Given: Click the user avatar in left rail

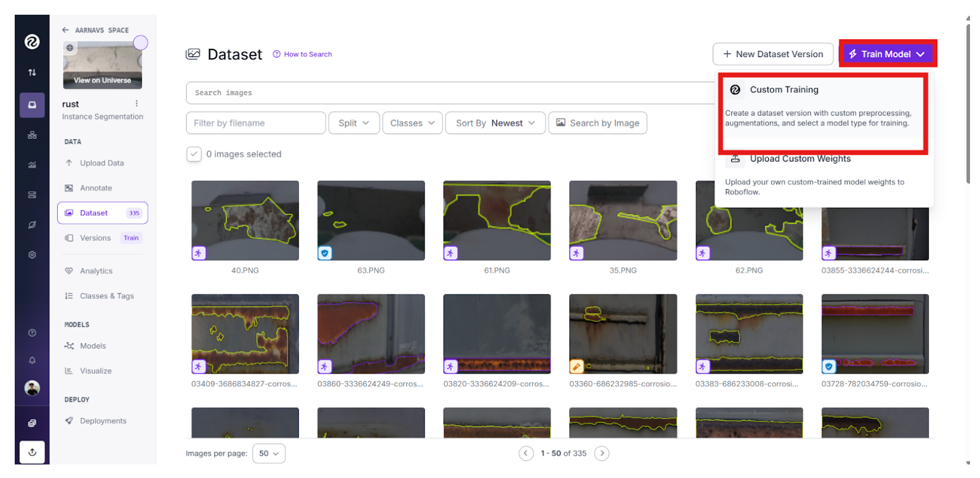Looking at the screenshot, I should click(32, 388).
